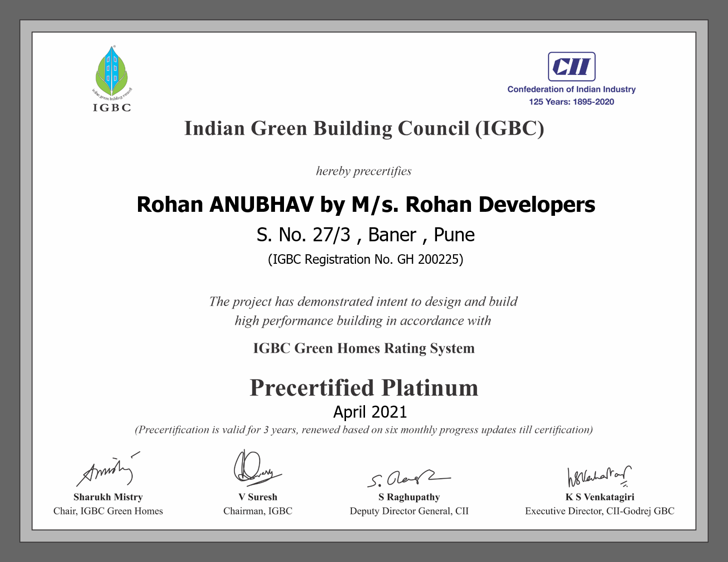Click the name 'Sharukh Mistry'
Screen dimensions: 728x562
pos(108,497)
